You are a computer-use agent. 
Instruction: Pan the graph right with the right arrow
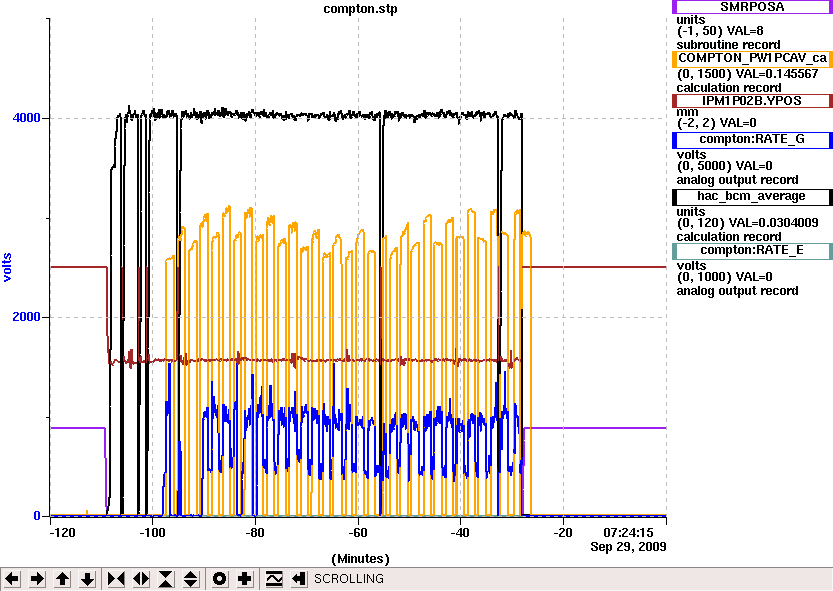(x=37, y=579)
